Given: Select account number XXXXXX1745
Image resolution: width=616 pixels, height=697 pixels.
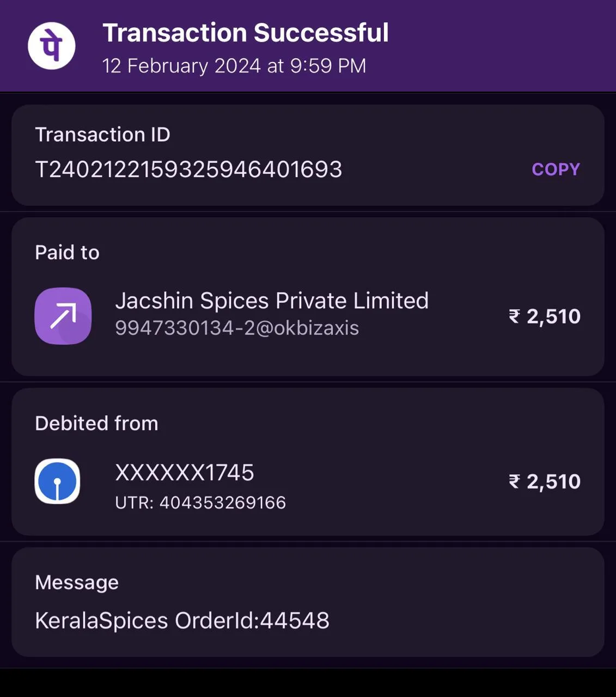Looking at the screenshot, I should tap(185, 473).
